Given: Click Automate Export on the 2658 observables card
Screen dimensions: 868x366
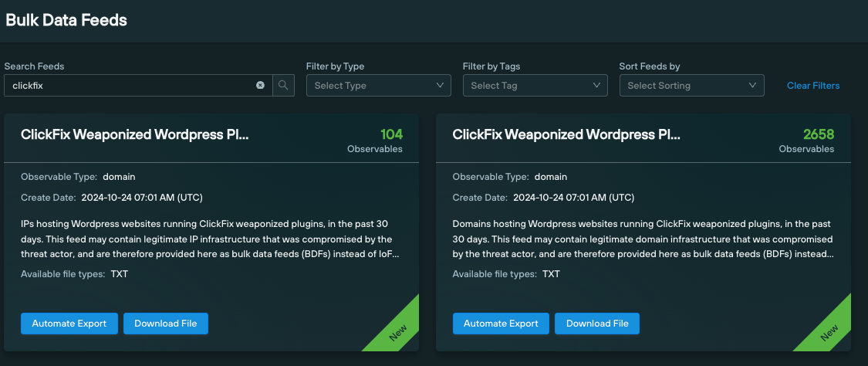Looking at the screenshot, I should coord(501,324).
